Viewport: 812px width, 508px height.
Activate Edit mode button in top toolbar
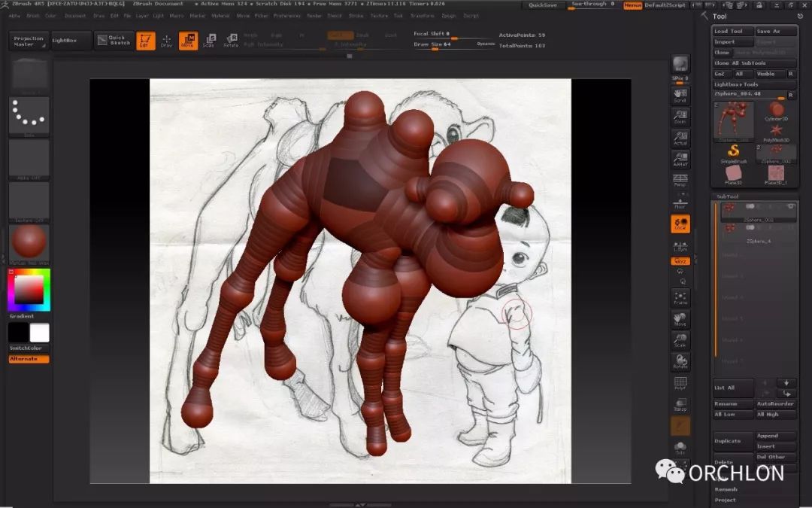[146, 41]
